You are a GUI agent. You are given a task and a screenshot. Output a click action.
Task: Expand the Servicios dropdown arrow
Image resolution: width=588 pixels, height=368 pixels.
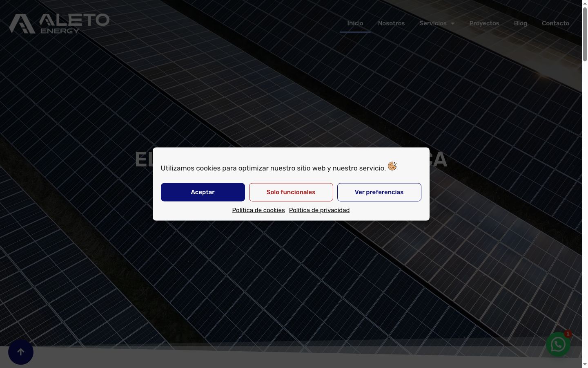coord(452,23)
